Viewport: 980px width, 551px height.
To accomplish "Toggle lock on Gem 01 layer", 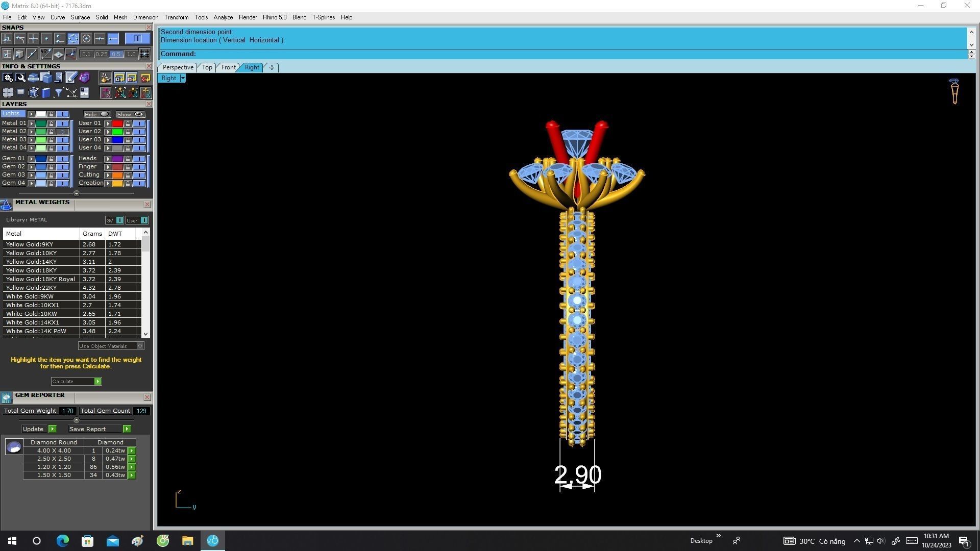I will click(51, 159).
